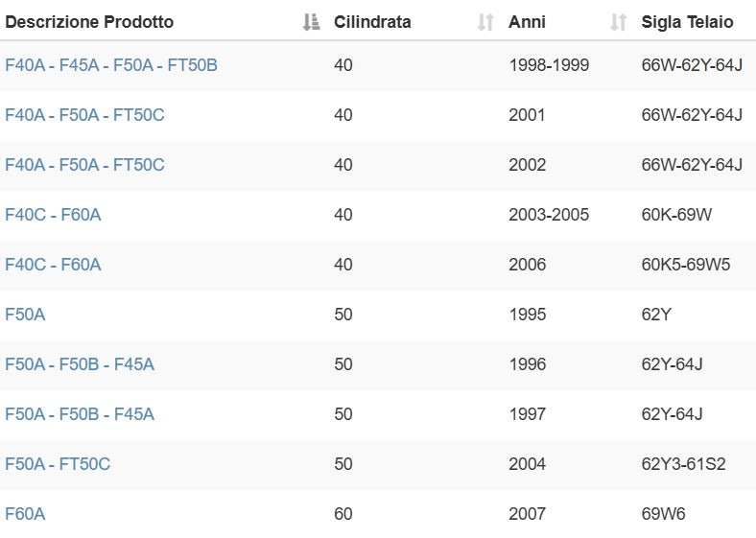Open the 2002 F40A - F50A - FT50C link
Image resolution: width=756 pixels, height=538 pixels.
[84, 165]
